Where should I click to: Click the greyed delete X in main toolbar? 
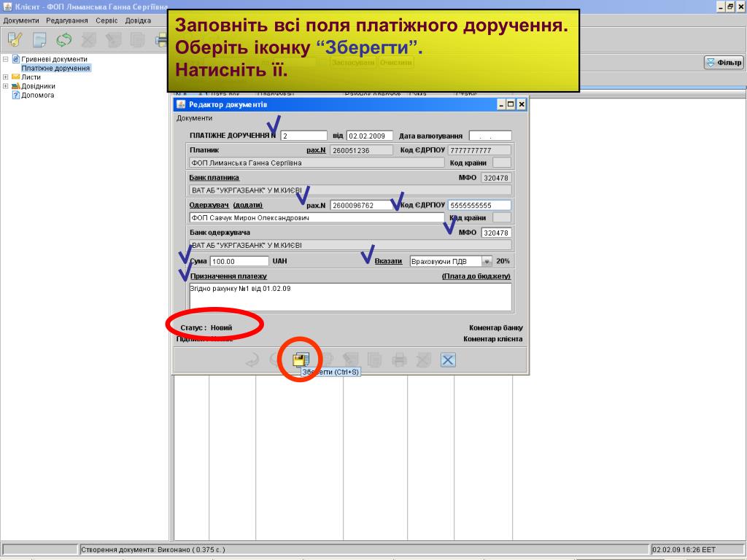click(88, 39)
